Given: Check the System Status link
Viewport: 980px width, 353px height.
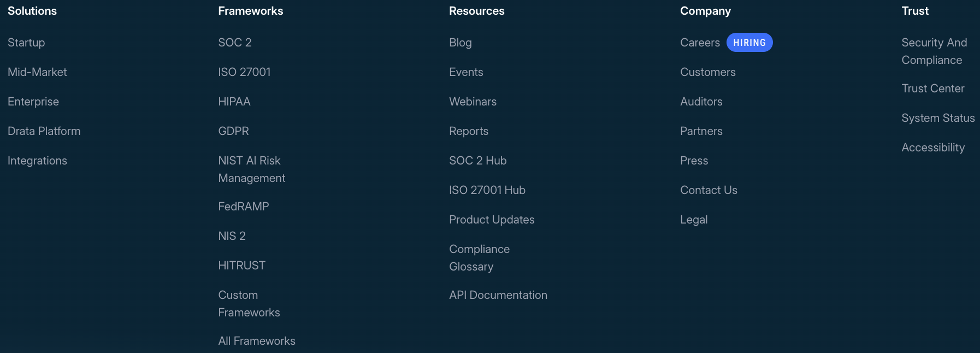Looking at the screenshot, I should (x=938, y=118).
